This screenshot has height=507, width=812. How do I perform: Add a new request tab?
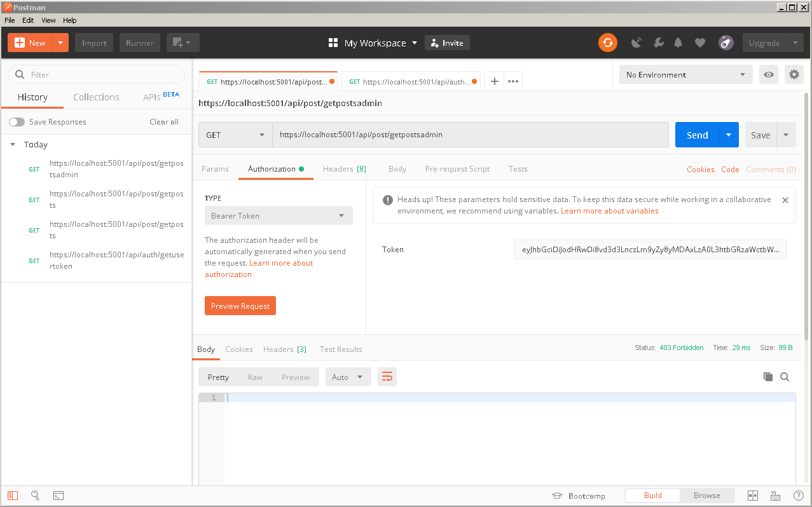click(x=494, y=81)
